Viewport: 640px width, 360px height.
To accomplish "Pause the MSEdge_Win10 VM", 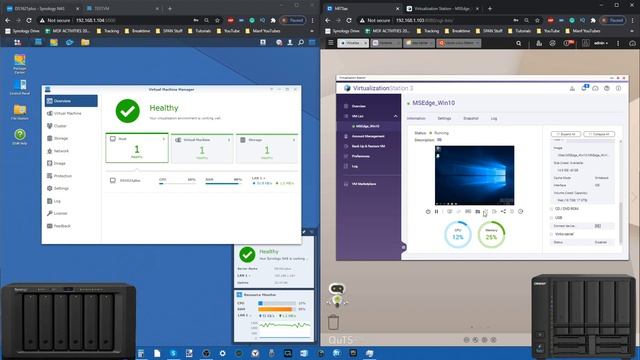I will point(436,211).
